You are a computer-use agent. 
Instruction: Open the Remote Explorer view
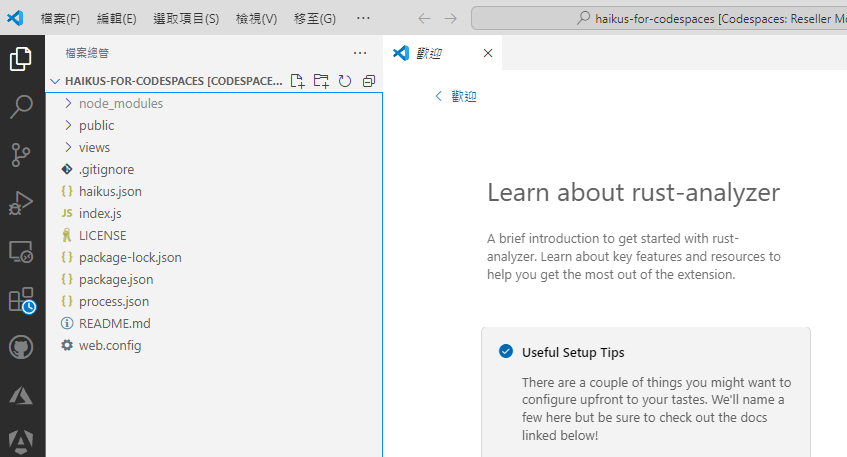coord(21,252)
